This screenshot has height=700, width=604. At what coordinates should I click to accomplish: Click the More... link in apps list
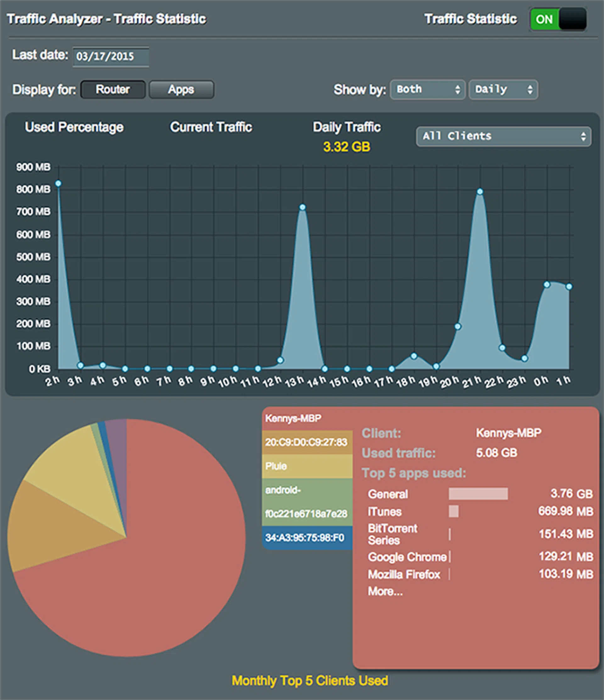click(x=385, y=591)
